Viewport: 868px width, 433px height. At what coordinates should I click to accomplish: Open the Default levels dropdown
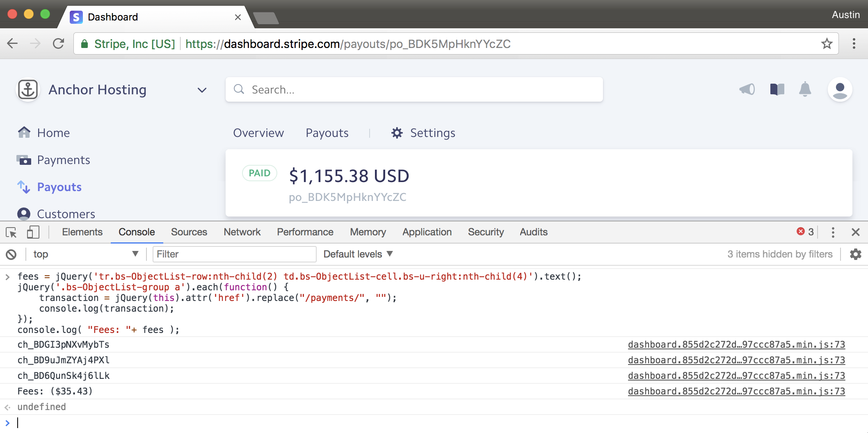coord(358,254)
